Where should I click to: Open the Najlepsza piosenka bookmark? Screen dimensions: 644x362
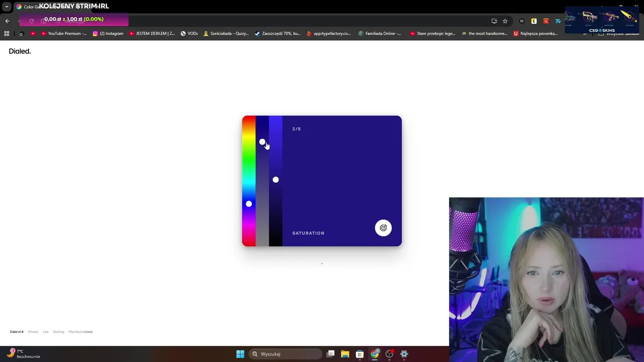[x=536, y=34]
